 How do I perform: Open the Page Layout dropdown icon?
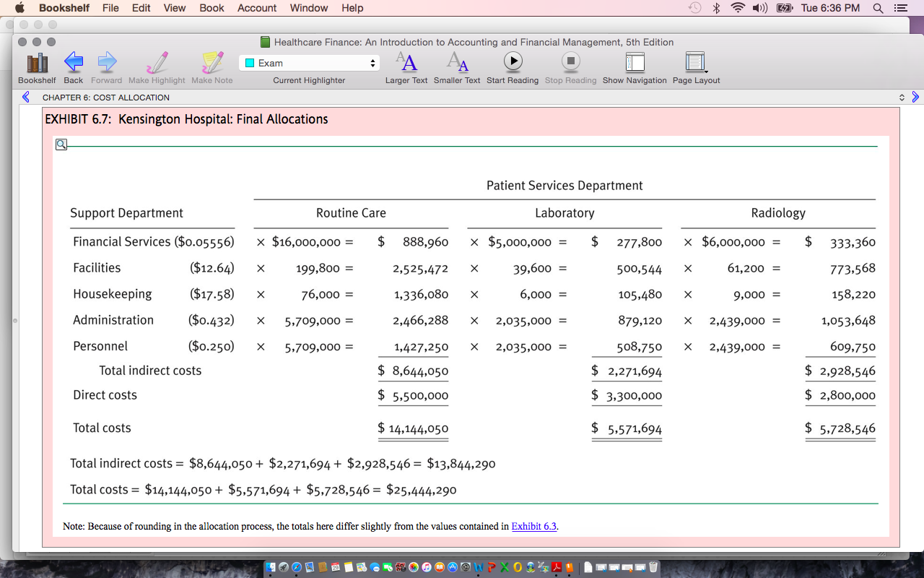[696, 62]
